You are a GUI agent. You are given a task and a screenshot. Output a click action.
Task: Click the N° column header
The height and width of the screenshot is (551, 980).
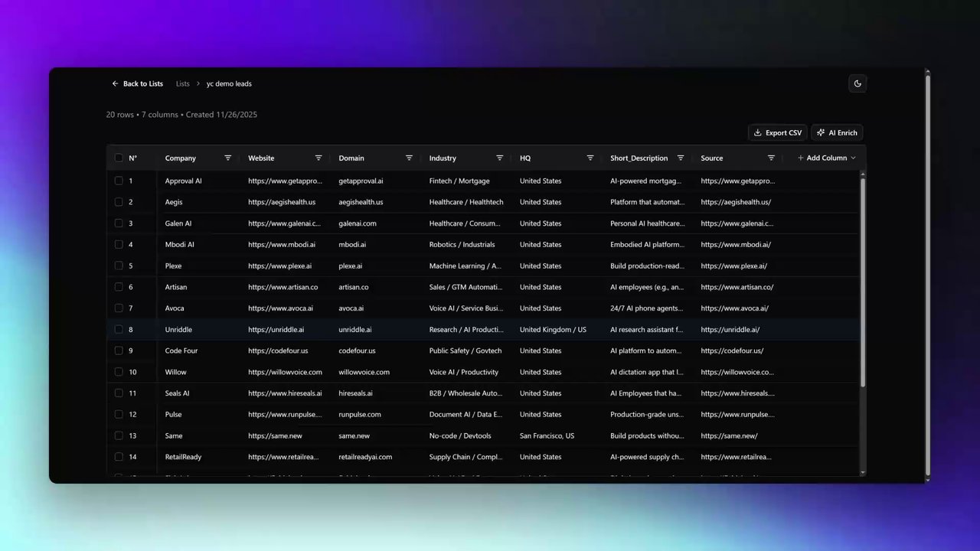point(133,158)
